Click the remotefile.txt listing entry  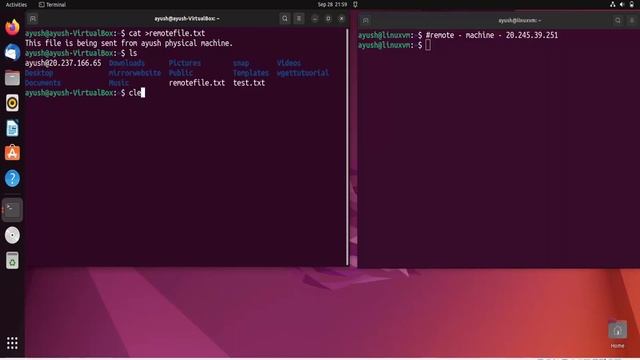pyautogui.click(x=197, y=83)
